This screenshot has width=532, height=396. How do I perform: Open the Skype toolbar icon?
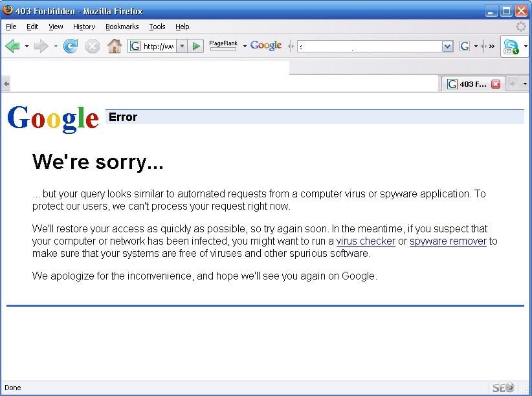pyautogui.click(x=511, y=47)
